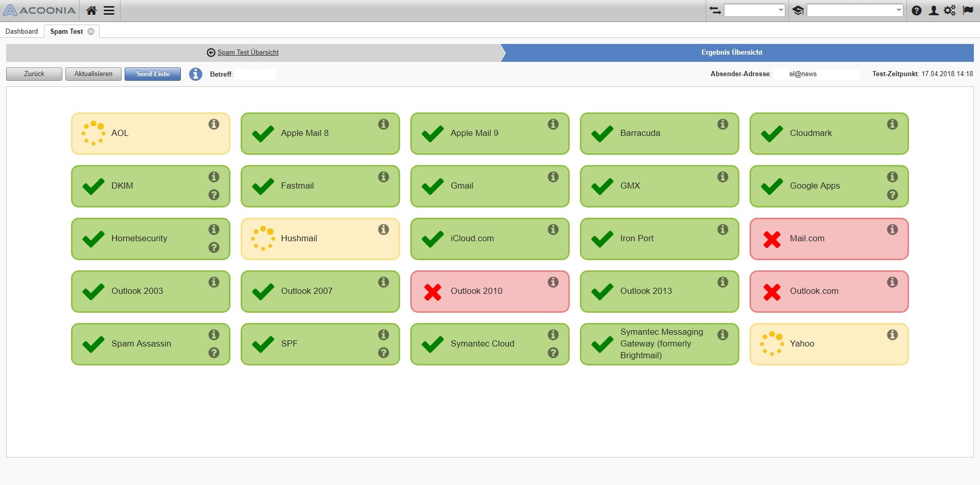Go back to Spam Test Übersicht link
The width and height of the screenshot is (980, 485).
click(248, 53)
